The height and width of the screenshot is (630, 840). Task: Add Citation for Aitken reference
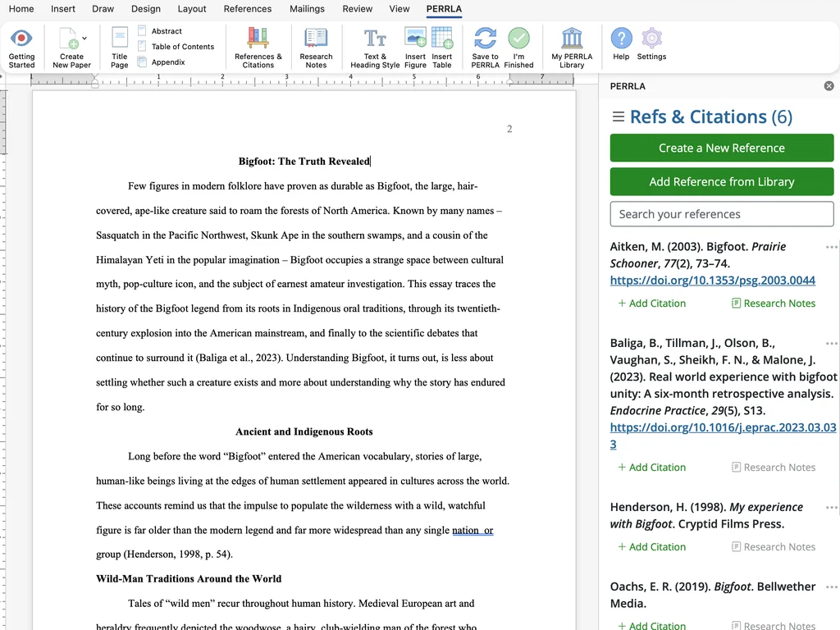[651, 304]
